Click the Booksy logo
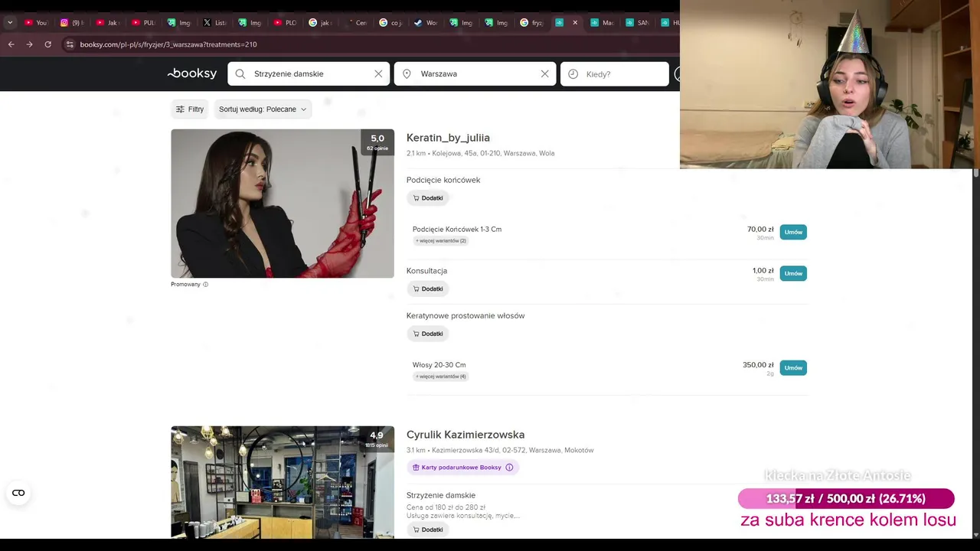This screenshot has width=980, height=551. tap(192, 73)
